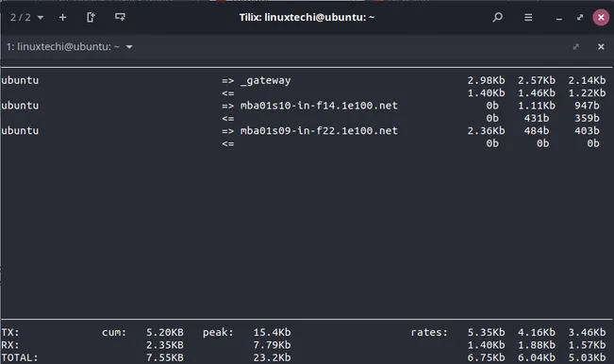
Task: Click the 'TX:' label
Action: point(10,332)
